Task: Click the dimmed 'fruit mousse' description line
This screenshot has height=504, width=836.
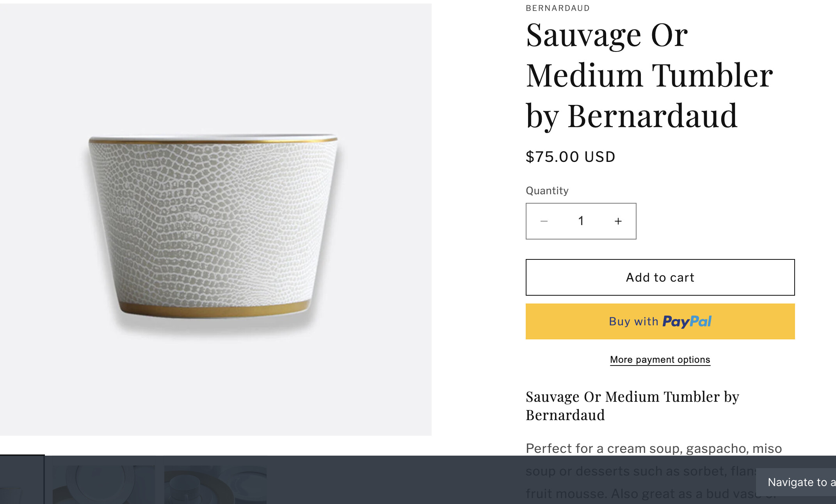Action: (x=640, y=494)
